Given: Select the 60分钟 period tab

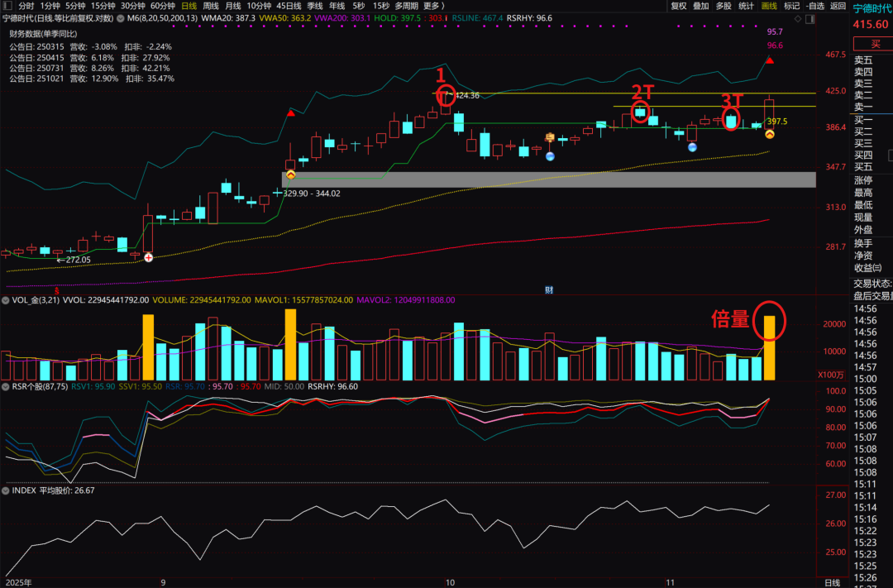Looking at the screenshot, I should point(162,6).
